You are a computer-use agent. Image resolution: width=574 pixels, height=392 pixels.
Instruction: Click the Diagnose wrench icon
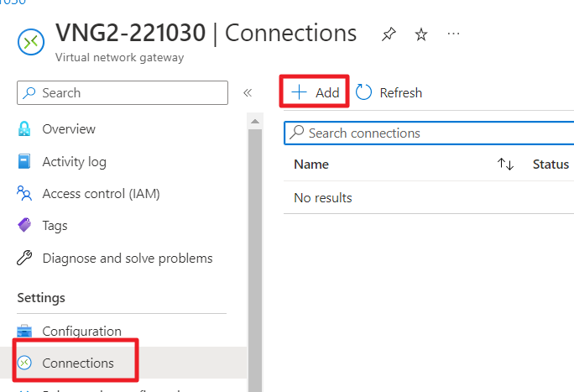(x=24, y=258)
